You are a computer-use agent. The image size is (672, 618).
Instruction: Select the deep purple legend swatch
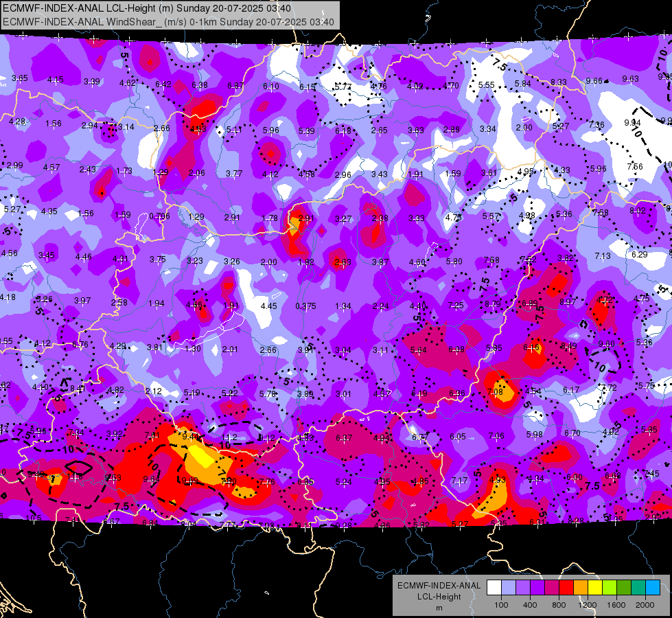pos(537,588)
